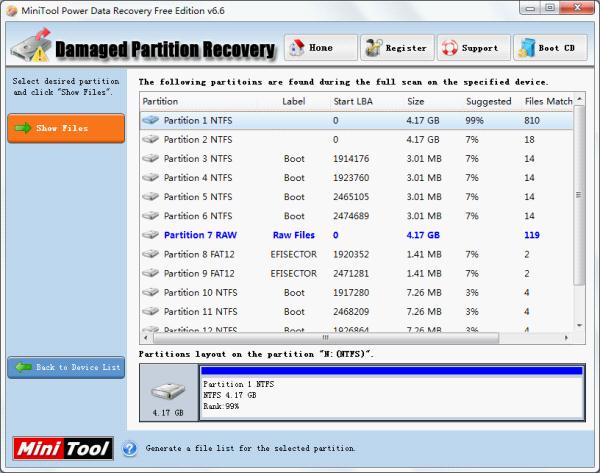The width and height of the screenshot is (600, 473).
Task: Click the drive icon for Partition 8 FAT12
Action: 150,254
